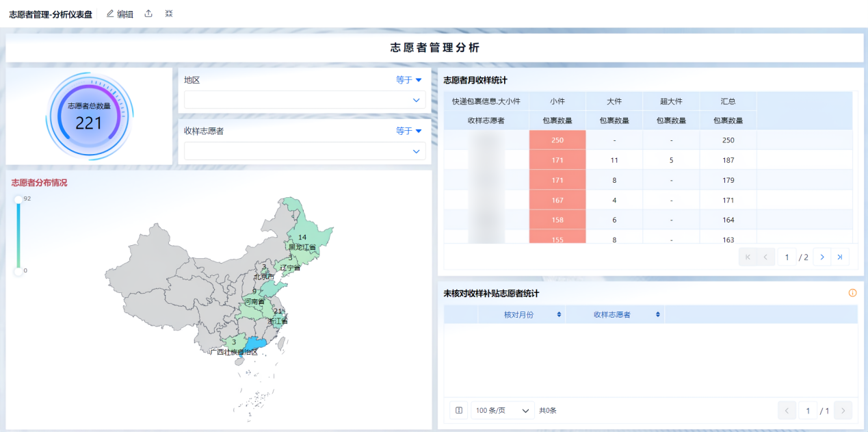Open 等于 operator dropdown for 收样志愿者 filter
Screen dimensions: 868x432
tap(409, 131)
